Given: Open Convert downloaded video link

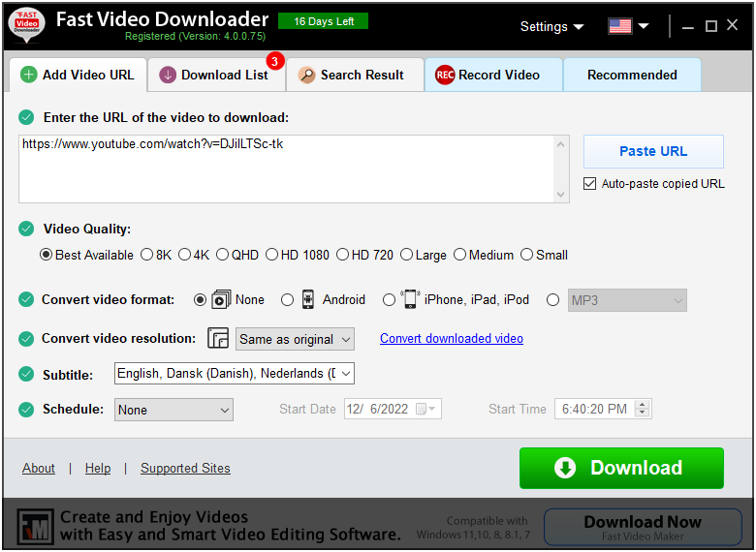Looking at the screenshot, I should pyautogui.click(x=452, y=339).
